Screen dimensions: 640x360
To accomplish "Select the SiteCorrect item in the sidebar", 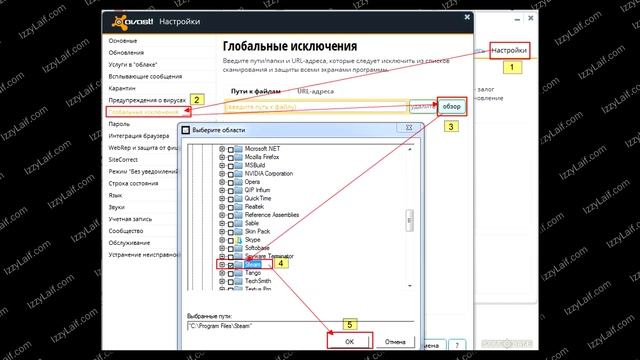I will tap(123, 160).
